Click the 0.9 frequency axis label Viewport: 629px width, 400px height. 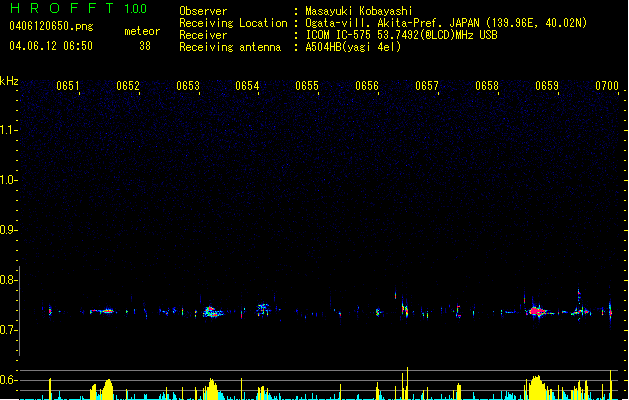coord(8,230)
